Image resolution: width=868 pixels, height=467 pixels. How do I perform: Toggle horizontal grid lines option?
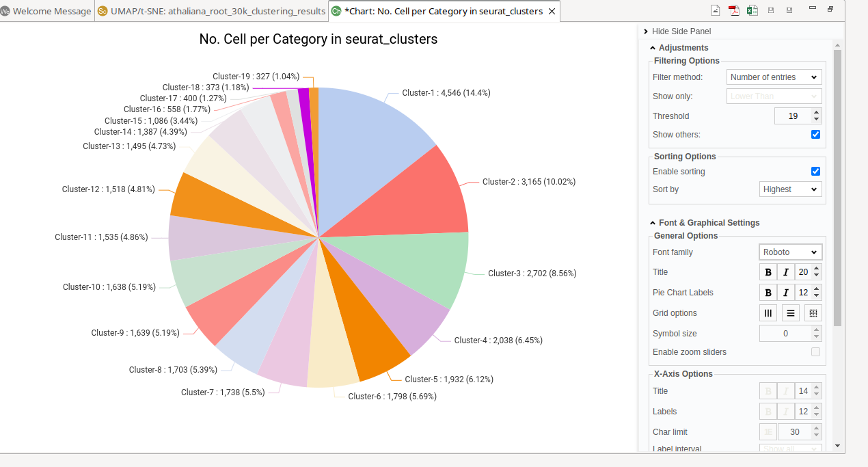pos(791,313)
